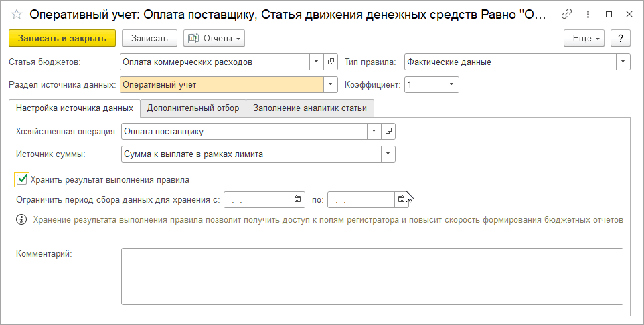The width and height of the screenshot is (644, 325).
Task: Click into the Комментарий text field
Action: coord(372,276)
